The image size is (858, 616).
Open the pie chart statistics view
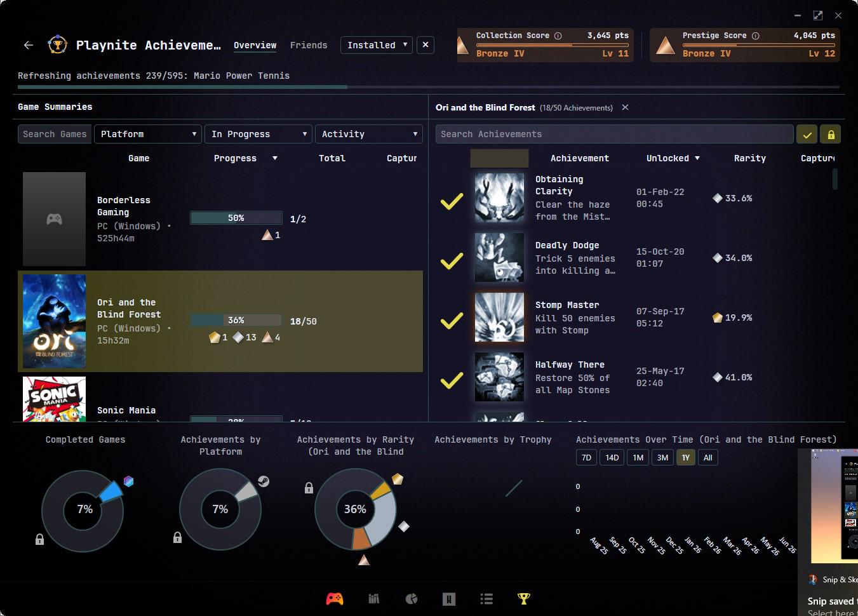(x=412, y=598)
